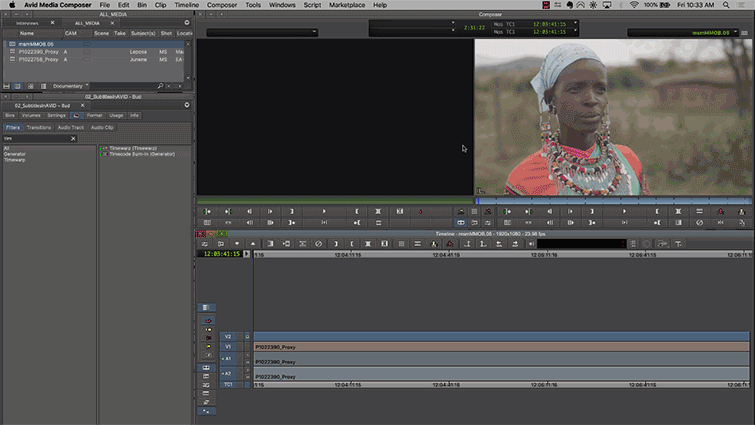Click the record monitor play button
The width and height of the screenshot is (755, 425).
point(625,212)
